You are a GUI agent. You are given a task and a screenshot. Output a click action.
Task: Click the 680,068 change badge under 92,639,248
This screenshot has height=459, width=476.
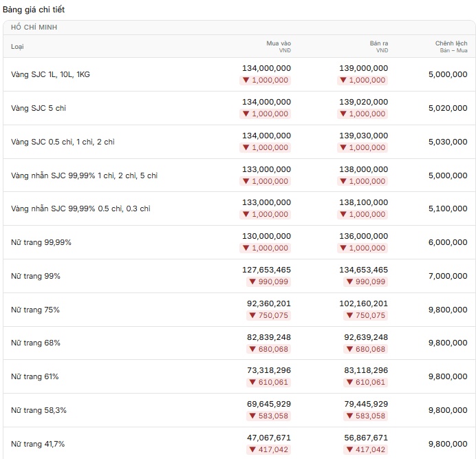(x=366, y=350)
